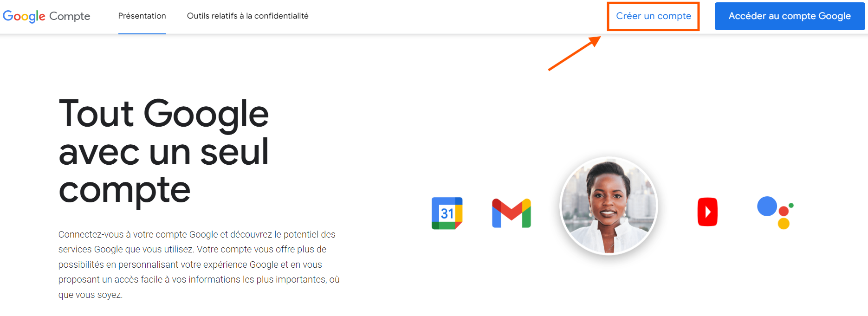Switch to Outils relatifs à la confidentialité tab
The height and width of the screenshot is (316, 868).
[x=248, y=16]
